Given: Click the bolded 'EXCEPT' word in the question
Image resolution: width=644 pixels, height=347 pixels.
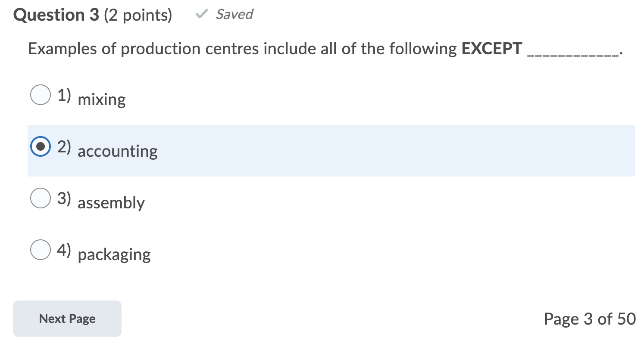Looking at the screenshot, I should 491,49.
